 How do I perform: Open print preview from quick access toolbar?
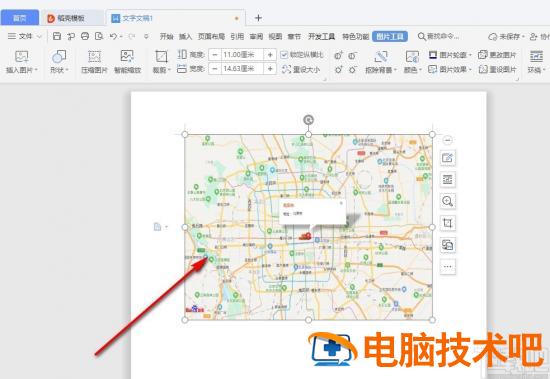click(99, 36)
